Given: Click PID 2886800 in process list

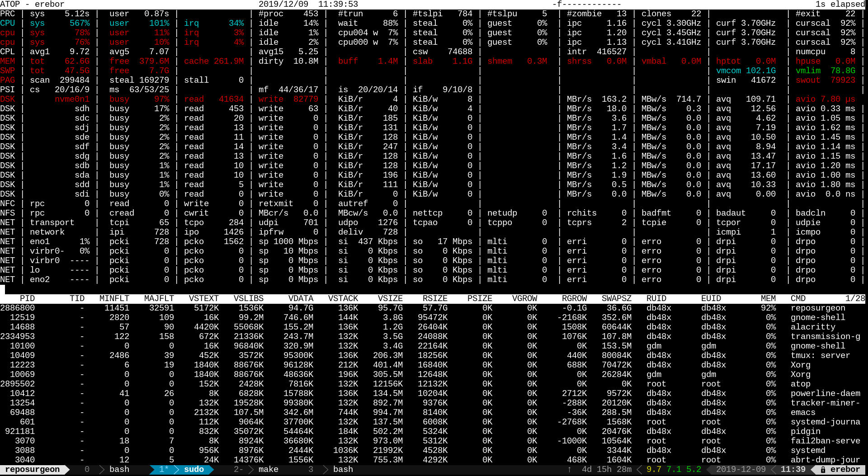Looking at the screenshot, I should coord(18,308).
